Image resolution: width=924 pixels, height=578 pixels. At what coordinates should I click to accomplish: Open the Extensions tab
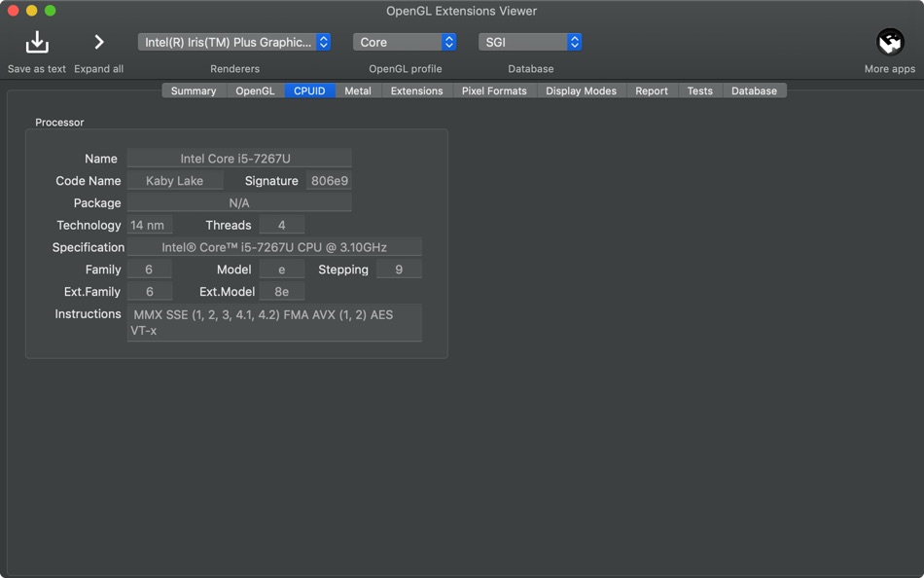tap(416, 90)
